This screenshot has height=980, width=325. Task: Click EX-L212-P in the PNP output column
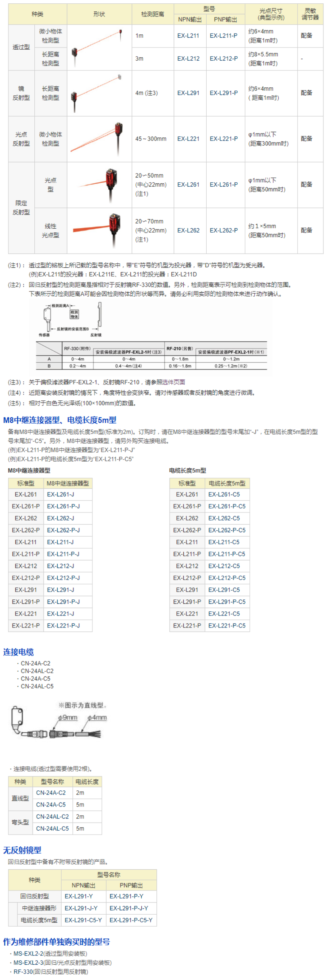click(x=223, y=58)
